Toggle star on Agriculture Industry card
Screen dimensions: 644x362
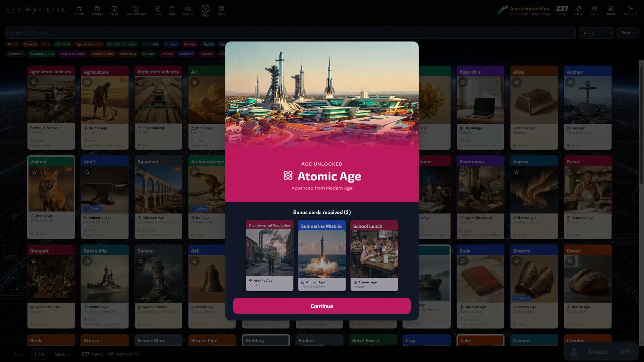pos(141,82)
